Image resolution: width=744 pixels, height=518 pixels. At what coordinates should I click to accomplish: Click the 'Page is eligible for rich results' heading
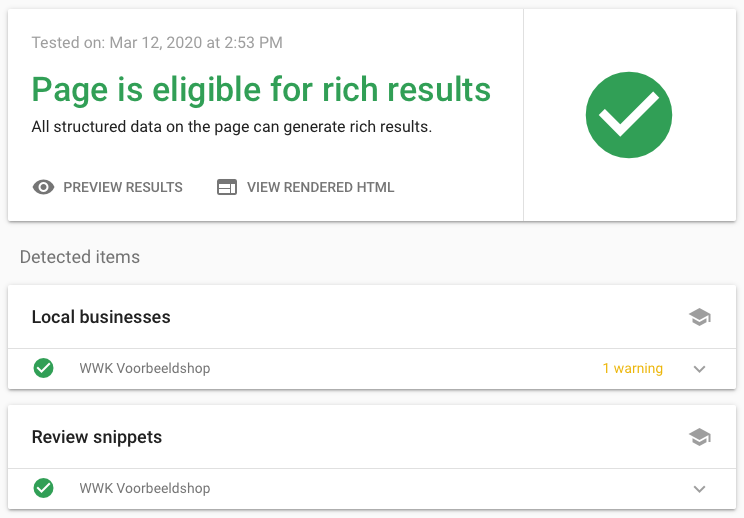[x=261, y=89]
